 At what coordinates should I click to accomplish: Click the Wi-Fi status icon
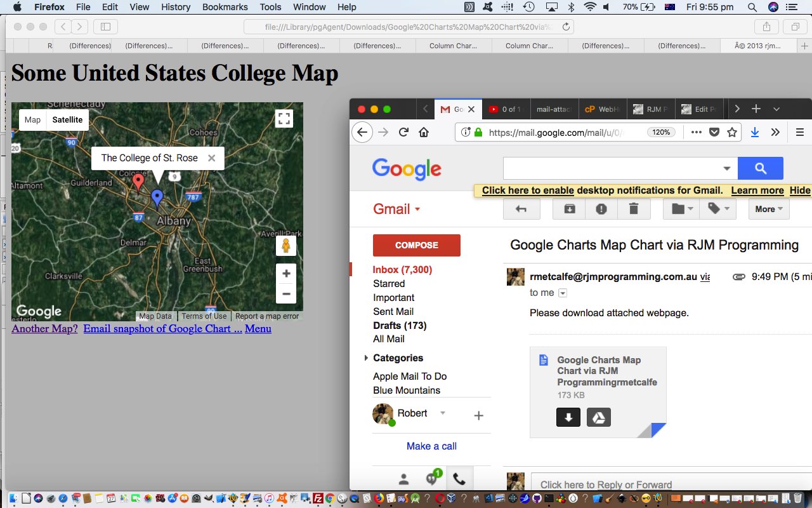tap(590, 7)
